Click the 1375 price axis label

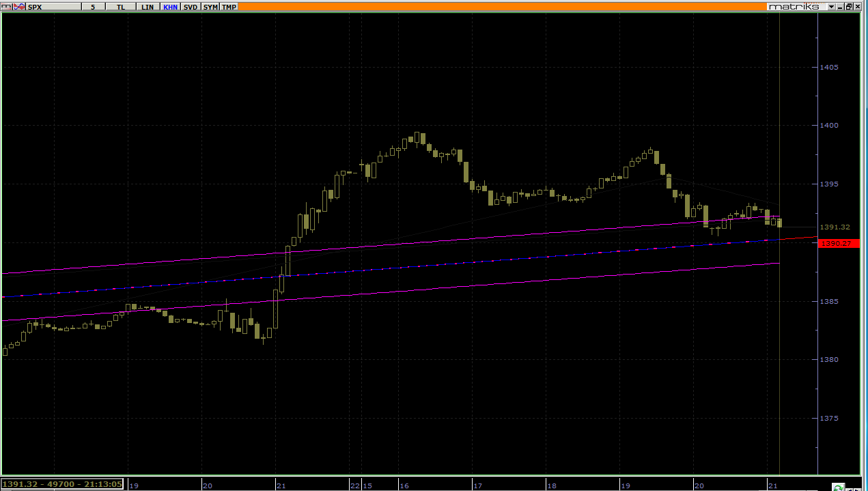click(x=829, y=419)
